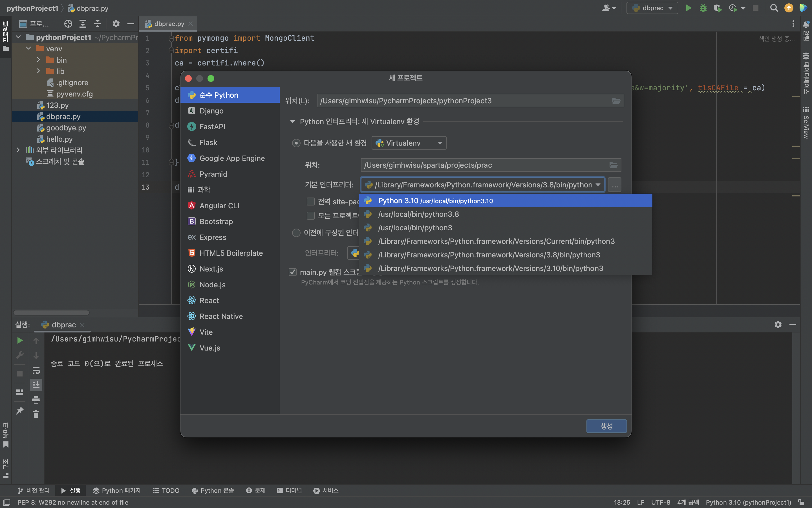Click the ellipsis button beside base interpreter
The height and width of the screenshot is (508, 812).
tap(614, 185)
